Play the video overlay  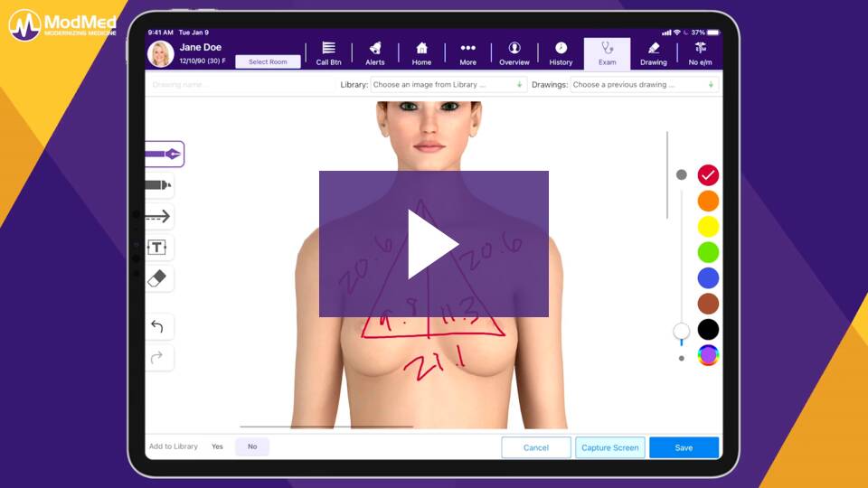point(433,244)
